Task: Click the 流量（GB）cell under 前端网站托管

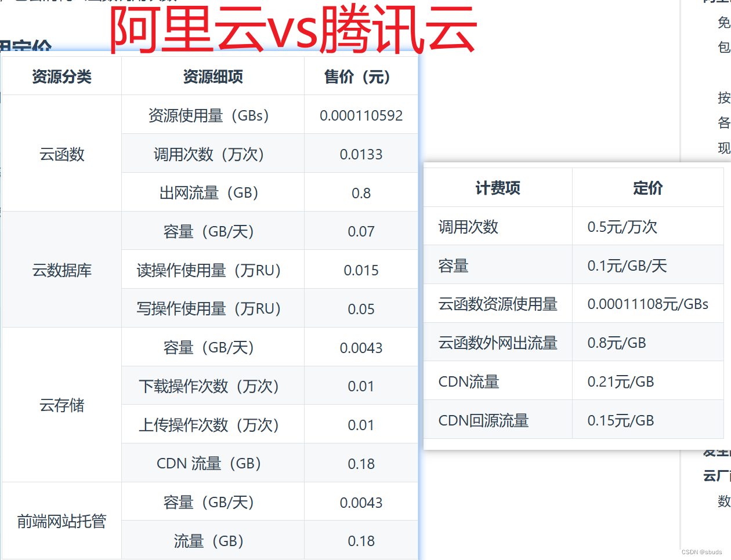Action: coord(213,541)
